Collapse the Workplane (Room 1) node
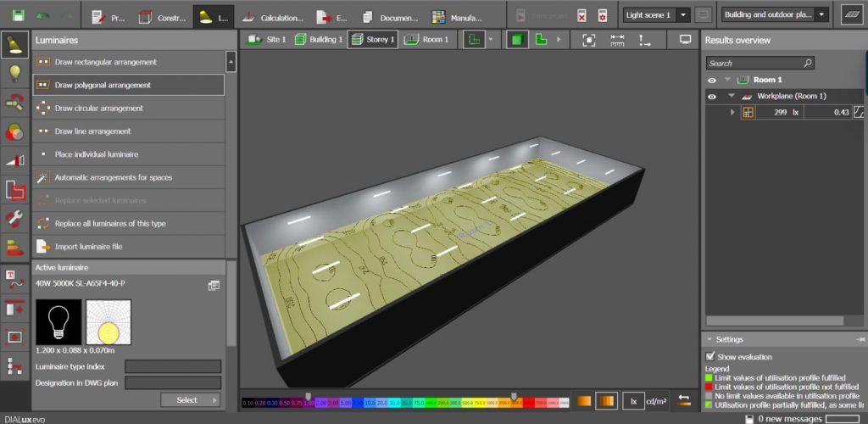This screenshot has width=868, height=424. (732, 97)
